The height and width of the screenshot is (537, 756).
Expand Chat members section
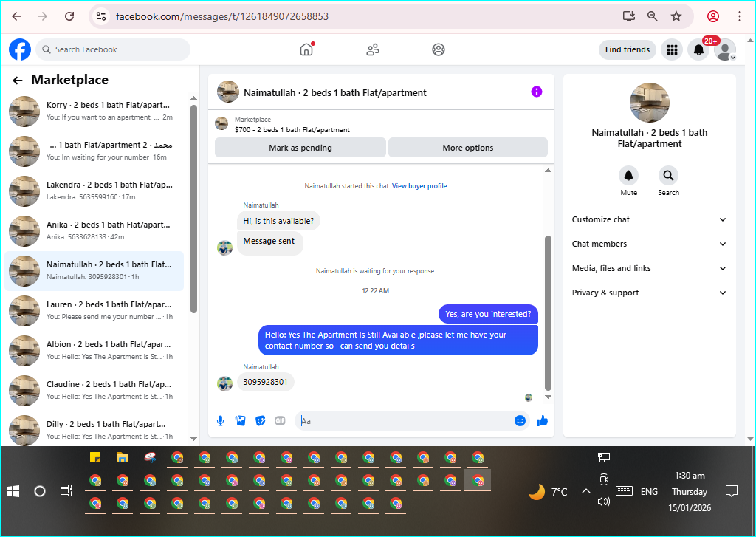pyautogui.click(x=649, y=244)
